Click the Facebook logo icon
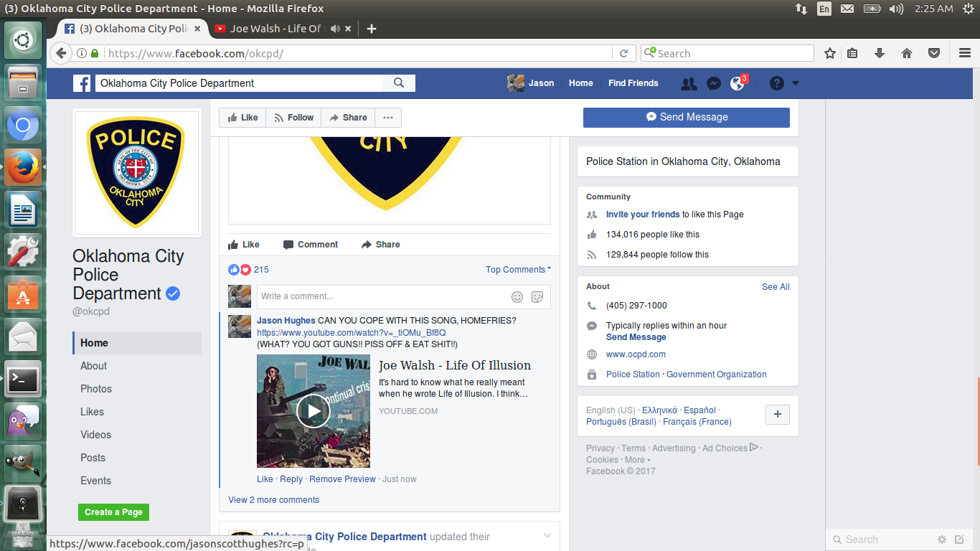The image size is (980, 551). pos(82,83)
